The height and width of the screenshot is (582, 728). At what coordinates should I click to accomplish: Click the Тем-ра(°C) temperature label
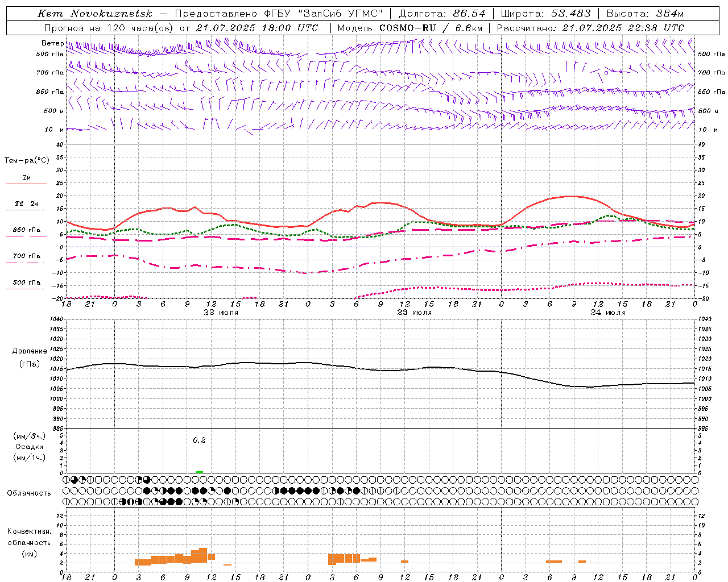27,161
